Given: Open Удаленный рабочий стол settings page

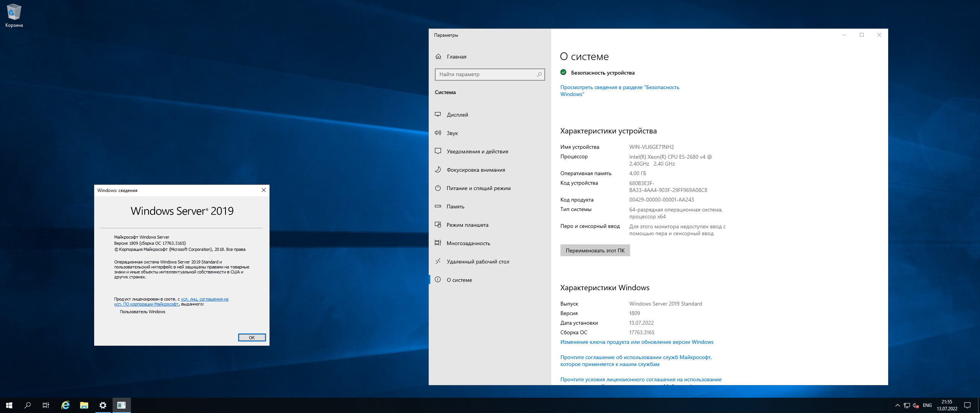Looking at the screenshot, I should click(490, 262).
